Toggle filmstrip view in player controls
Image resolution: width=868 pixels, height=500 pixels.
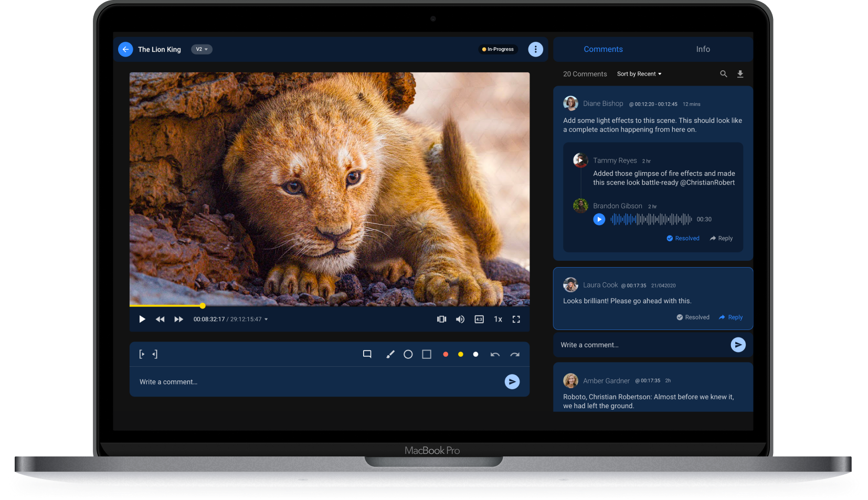pyautogui.click(x=441, y=319)
